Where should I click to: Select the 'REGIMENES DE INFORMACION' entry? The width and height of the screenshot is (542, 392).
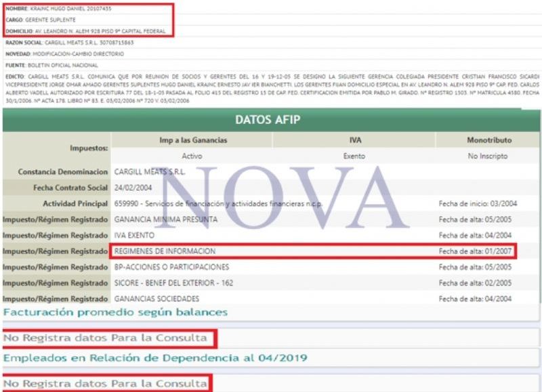pyautogui.click(x=165, y=251)
